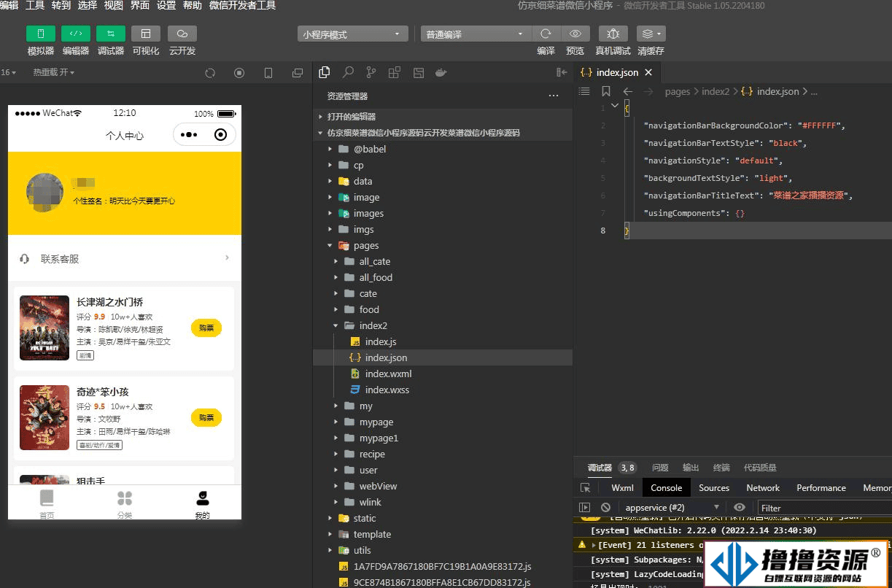Open the 普通编译 compile mode dropdown
Image resolution: width=892 pixels, height=588 pixels.
(x=476, y=34)
